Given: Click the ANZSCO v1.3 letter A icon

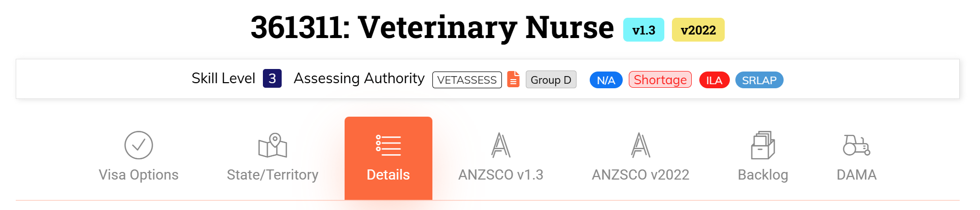Looking at the screenshot, I should point(500,145).
